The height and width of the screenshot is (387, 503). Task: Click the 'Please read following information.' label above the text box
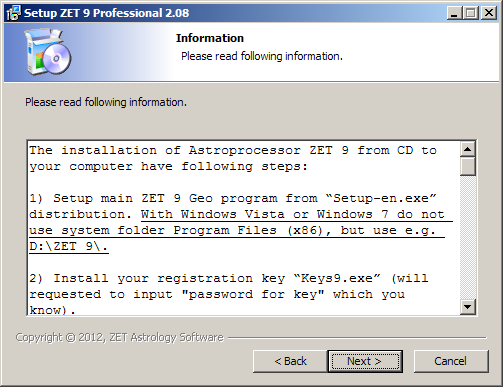click(x=106, y=102)
